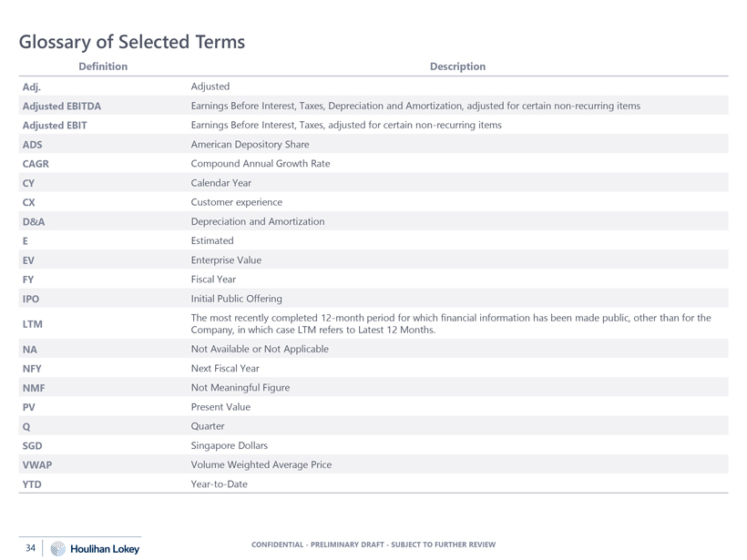This screenshot has height=560, width=747.
Task: Click the D&A abbreviation
Action: click(x=34, y=222)
